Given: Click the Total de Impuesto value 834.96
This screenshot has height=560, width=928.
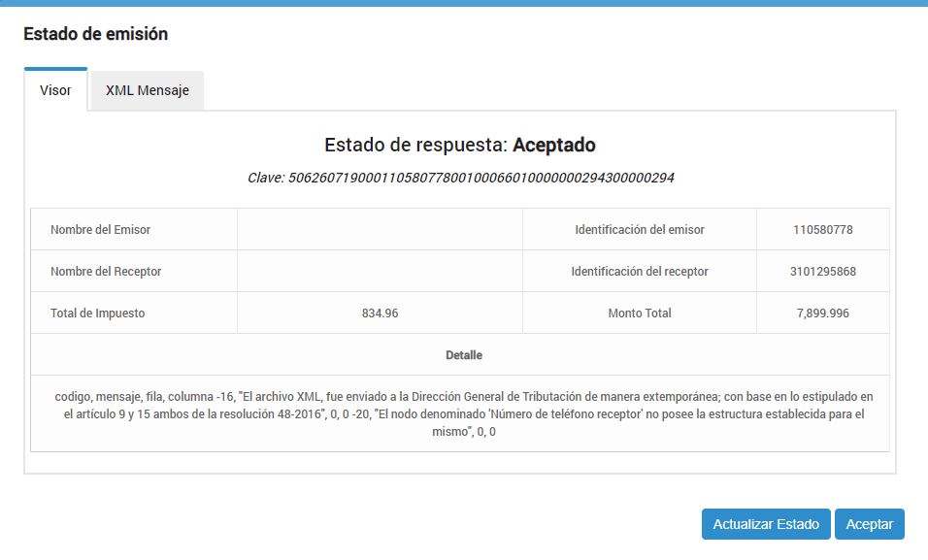Looking at the screenshot, I should (380, 313).
